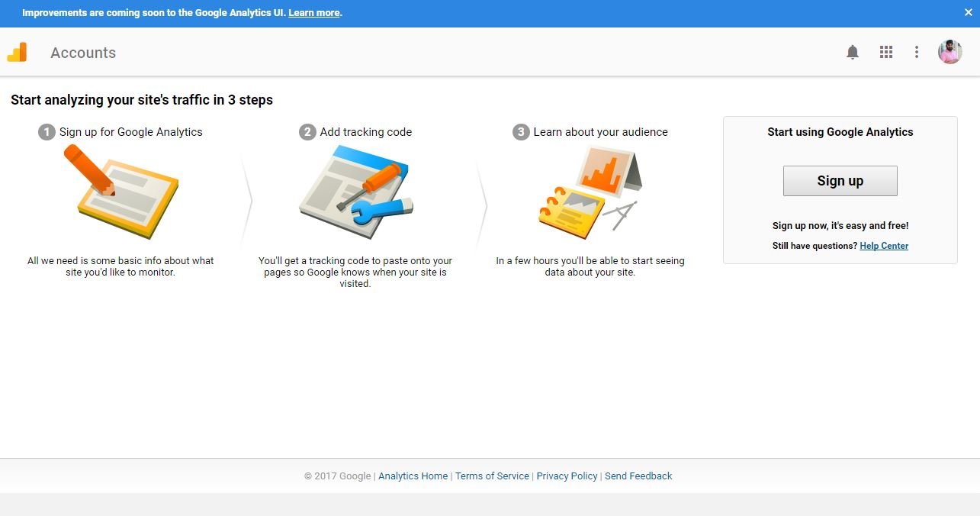Click the Accounts header title
Screen dimensions: 980x516
pyautogui.click(x=83, y=53)
